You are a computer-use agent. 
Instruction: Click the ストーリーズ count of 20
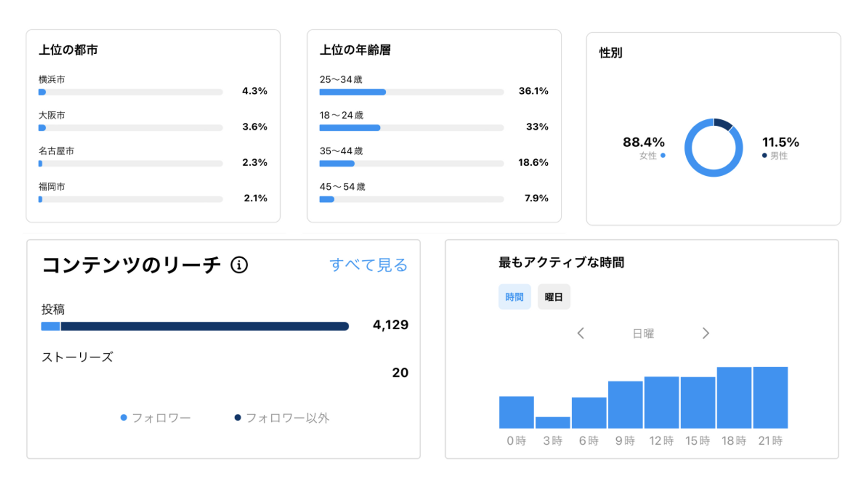(x=401, y=372)
